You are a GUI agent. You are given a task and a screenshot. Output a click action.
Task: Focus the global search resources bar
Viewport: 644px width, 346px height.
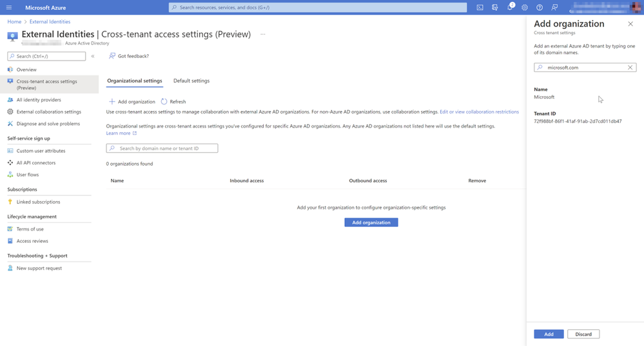click(x=317, y=7)
